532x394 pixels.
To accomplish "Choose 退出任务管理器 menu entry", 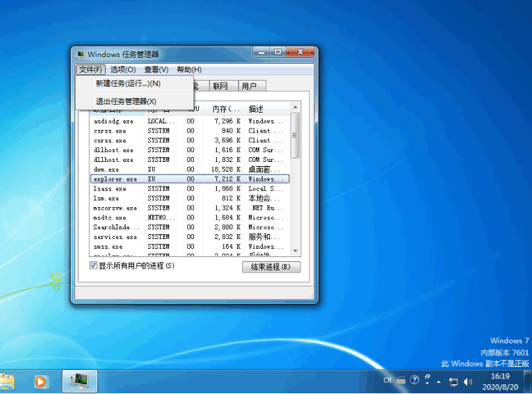I will tap(126, 101).
